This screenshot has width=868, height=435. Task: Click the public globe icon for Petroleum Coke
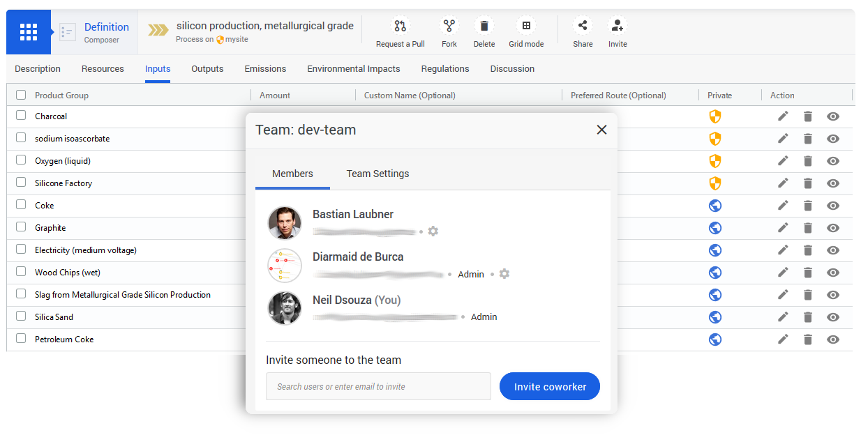click(x=714, y=339)
